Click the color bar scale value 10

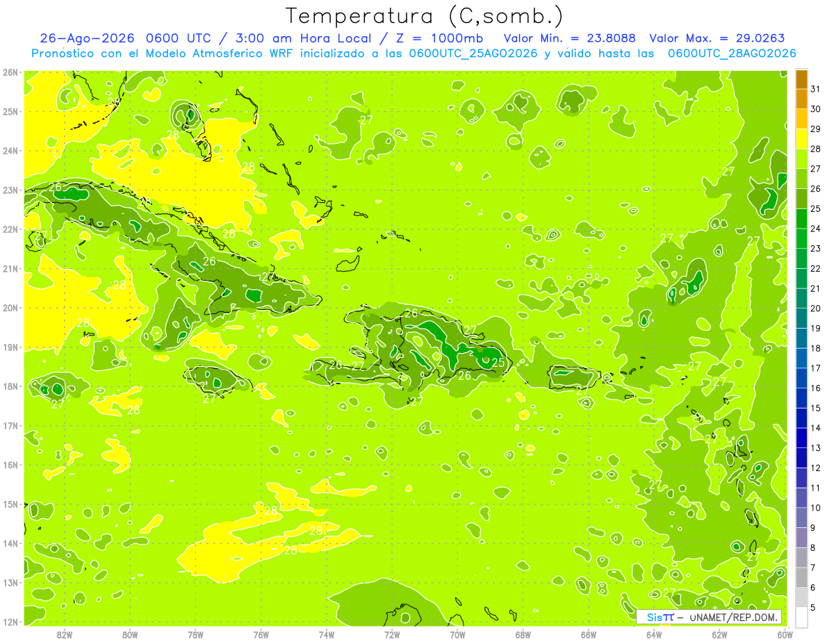pos(816,508)
